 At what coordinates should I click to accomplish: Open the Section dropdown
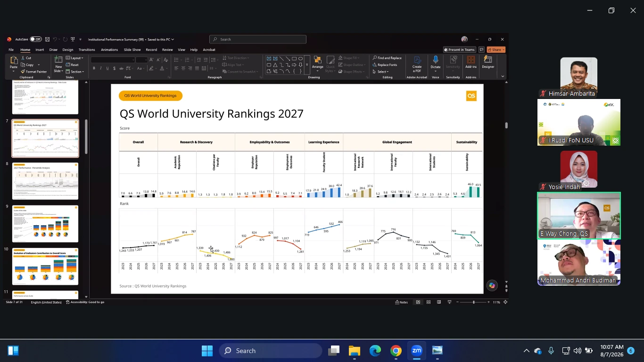[x=75, y=72]
